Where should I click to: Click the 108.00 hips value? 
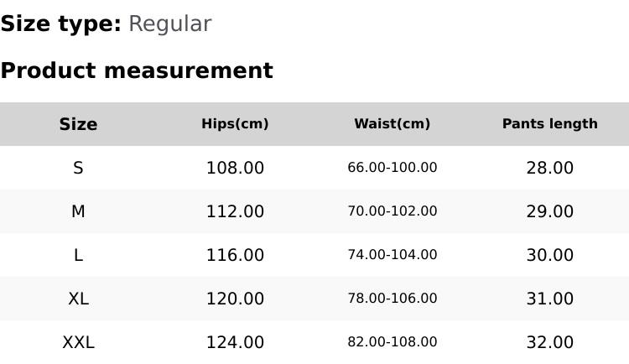[x=235, y=168]
